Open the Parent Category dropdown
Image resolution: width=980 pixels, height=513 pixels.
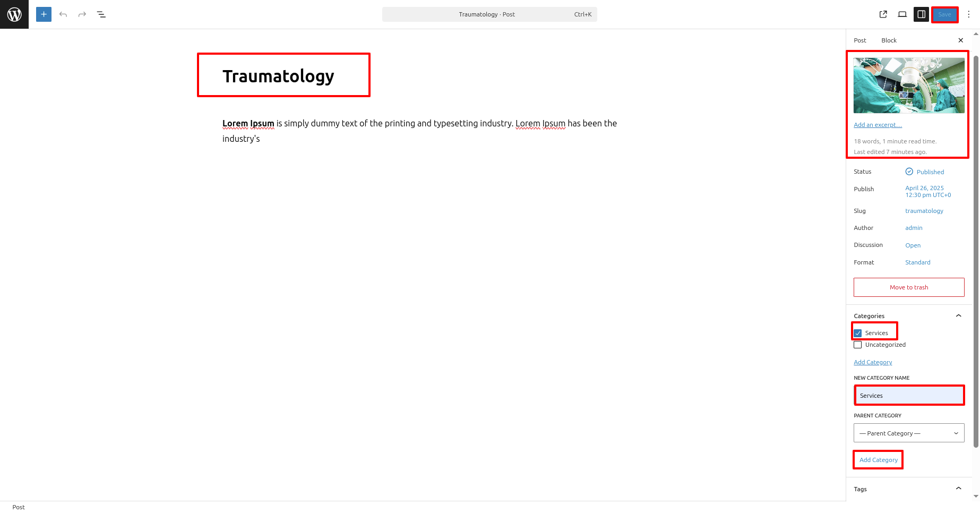tap(909, 433)
